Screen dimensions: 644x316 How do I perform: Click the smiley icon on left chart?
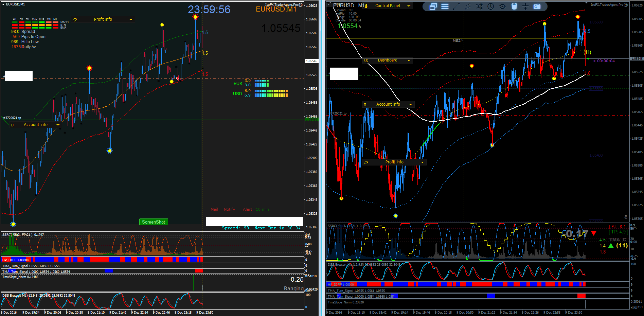click(300, 5)
